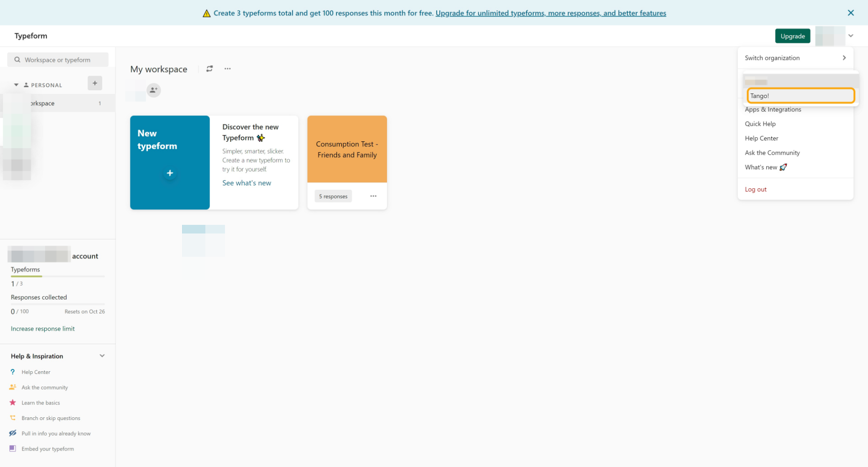This screenshot has height=467, width=868.
Task: Click the See what's new link
Action: click(x=246, y=183)
